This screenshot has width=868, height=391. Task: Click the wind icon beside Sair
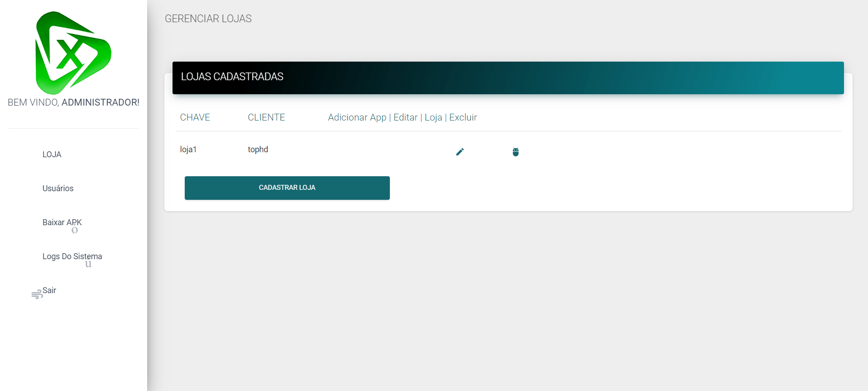point(37,294)
